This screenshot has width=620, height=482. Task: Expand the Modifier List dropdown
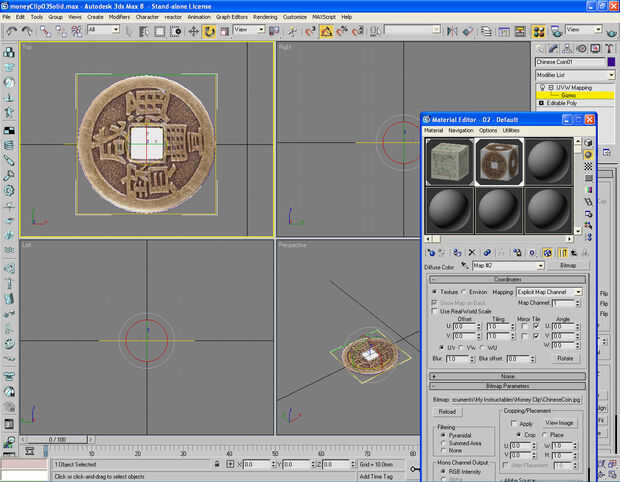[x=610, y=75]
